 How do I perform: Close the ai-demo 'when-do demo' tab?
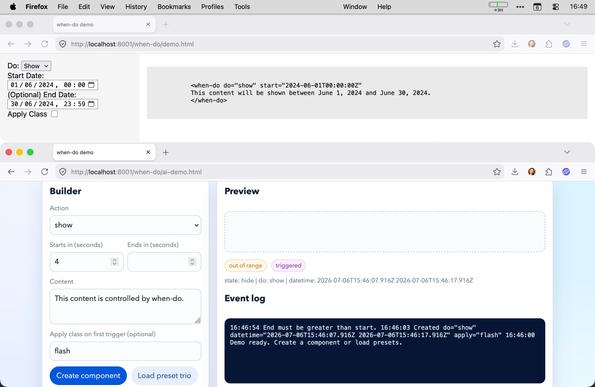[148, 152]
